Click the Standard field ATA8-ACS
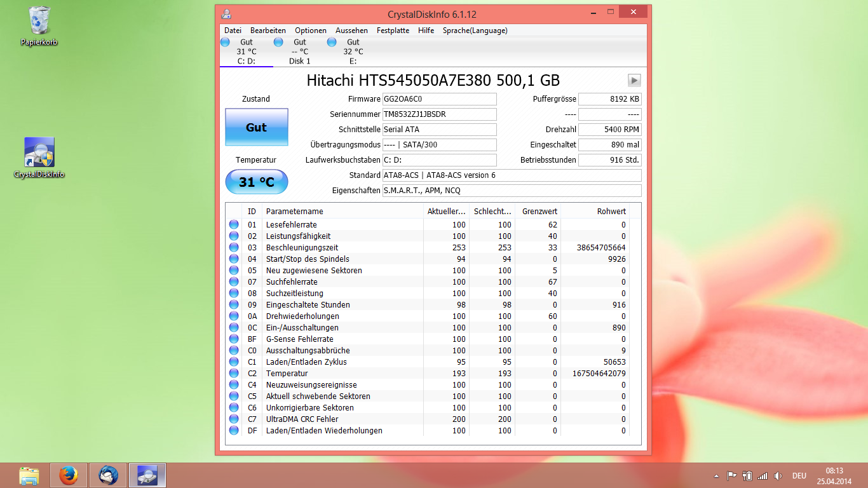The width and height of the screenshot is (868, 488). (x=512, y=175)
